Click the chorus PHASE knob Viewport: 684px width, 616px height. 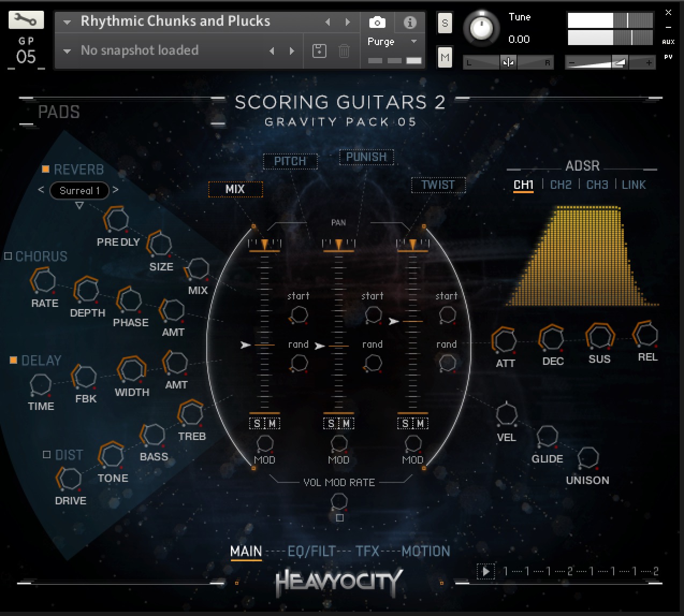(129, 300)
